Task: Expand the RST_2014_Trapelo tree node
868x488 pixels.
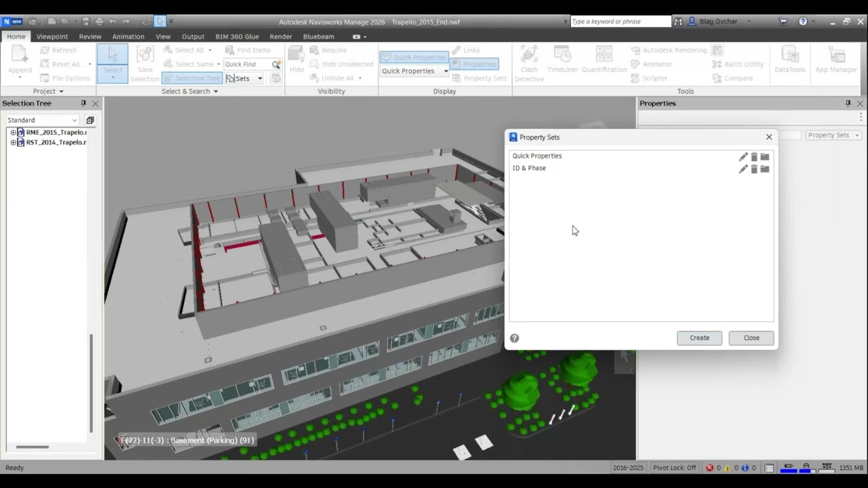Action: (x=13, y=142)
